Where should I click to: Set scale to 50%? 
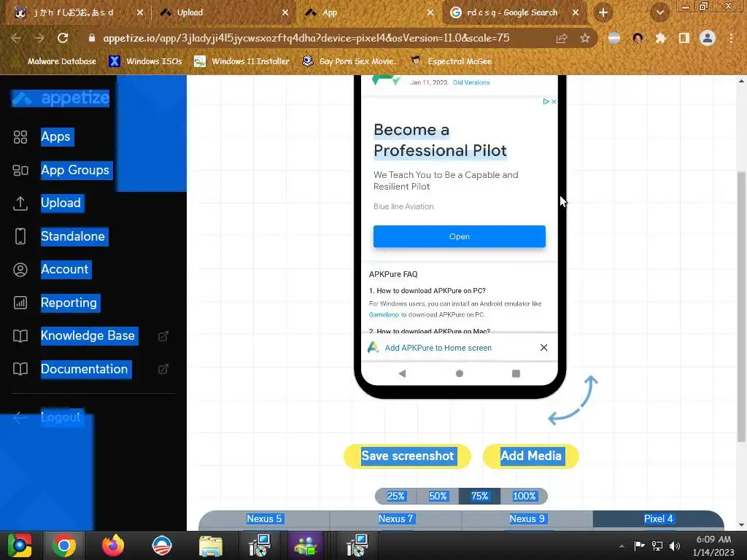point(438,496)
